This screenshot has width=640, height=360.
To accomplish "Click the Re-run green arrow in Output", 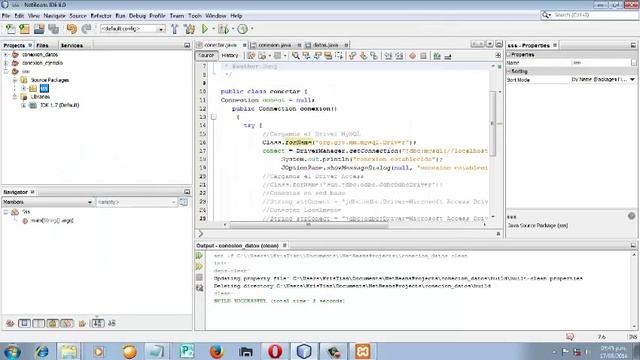I will tap(200, 256).
